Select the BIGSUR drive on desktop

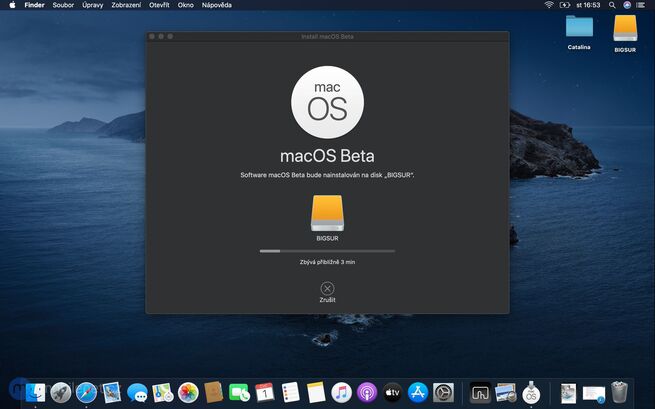[x=625, y=33]
